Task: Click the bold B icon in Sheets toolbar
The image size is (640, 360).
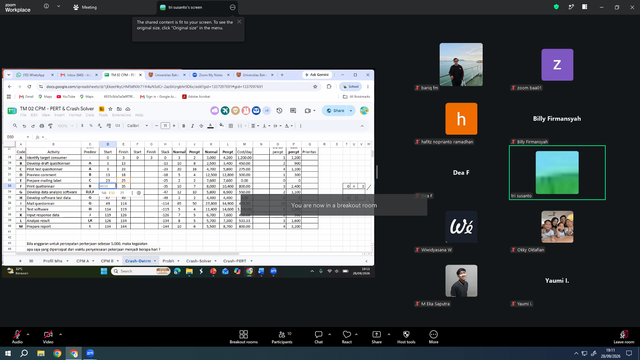Action: pyautogui.click(x=184, y=126)
